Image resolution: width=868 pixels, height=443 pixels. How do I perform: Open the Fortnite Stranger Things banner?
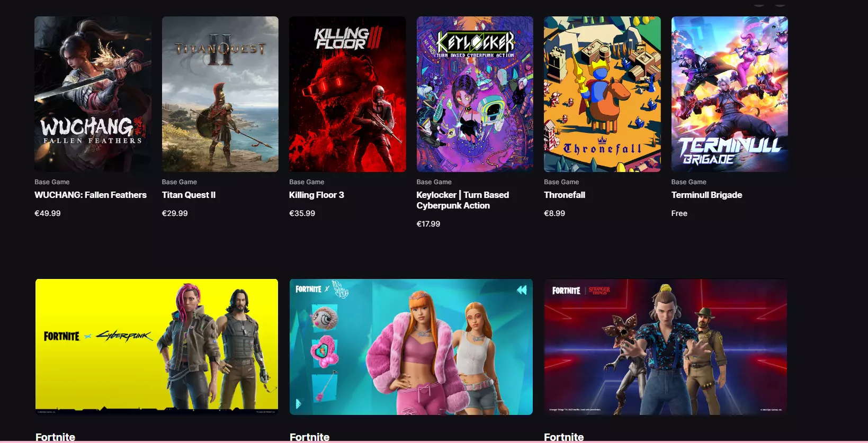click(x=666, y=347)
